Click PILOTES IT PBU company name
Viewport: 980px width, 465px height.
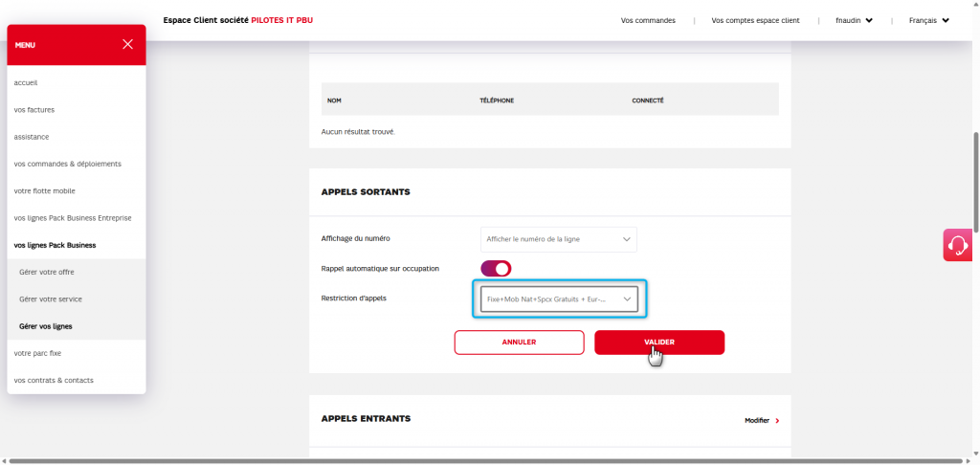[x=282, y=20]
